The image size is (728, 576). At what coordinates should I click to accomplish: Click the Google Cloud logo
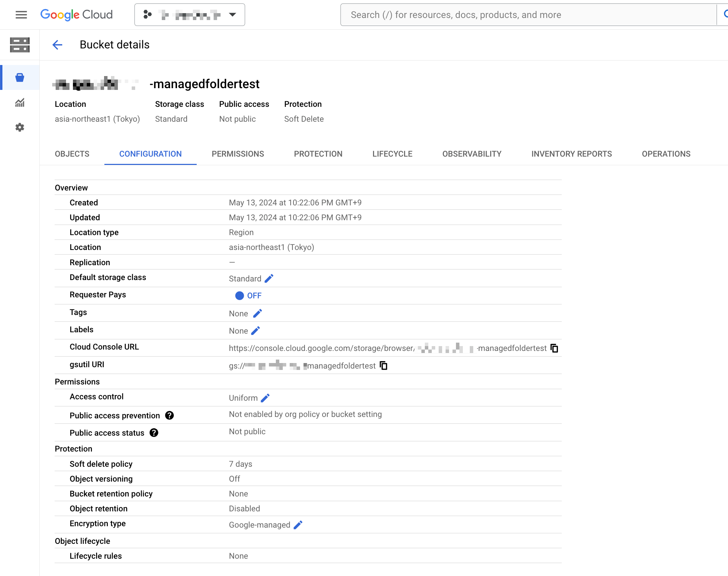pos(76,15)
